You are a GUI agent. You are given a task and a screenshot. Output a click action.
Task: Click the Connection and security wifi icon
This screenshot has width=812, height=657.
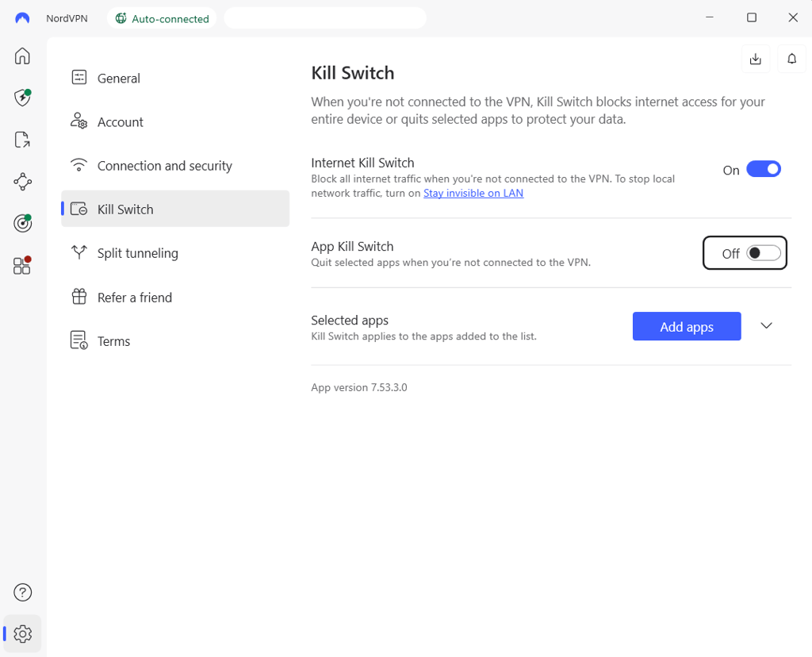(x=79, y=165)
